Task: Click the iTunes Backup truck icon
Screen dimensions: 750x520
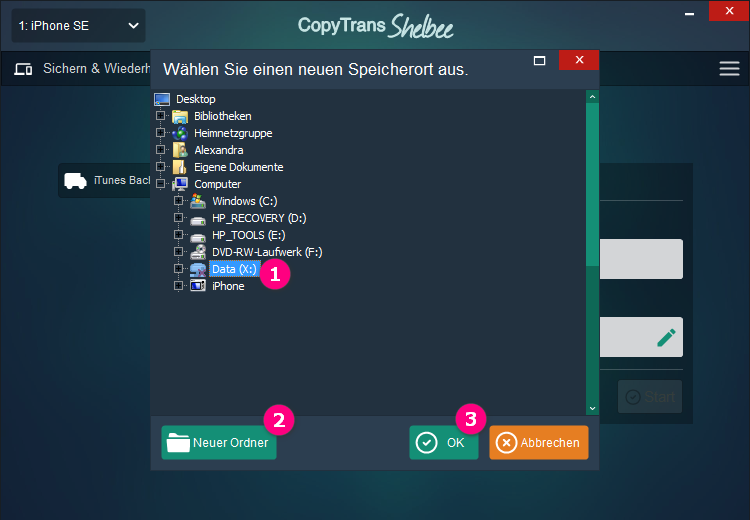Action: tap(76, 180)
